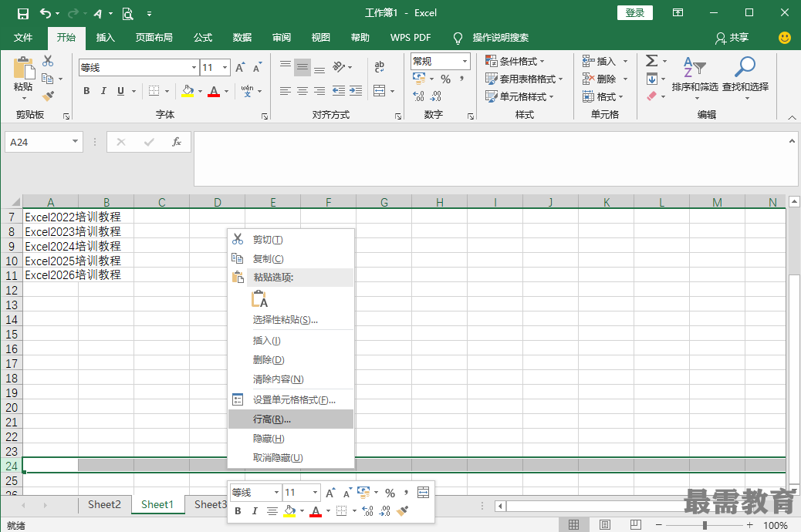Click the Clear eraser icon in editing group
Viewport: 801px width, 532px height.
[651, 96]
